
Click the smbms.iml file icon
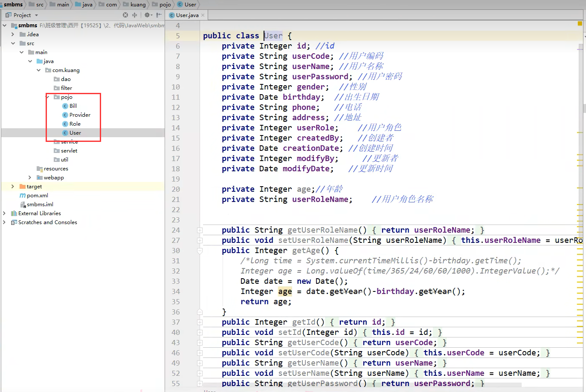coord(23,205)
